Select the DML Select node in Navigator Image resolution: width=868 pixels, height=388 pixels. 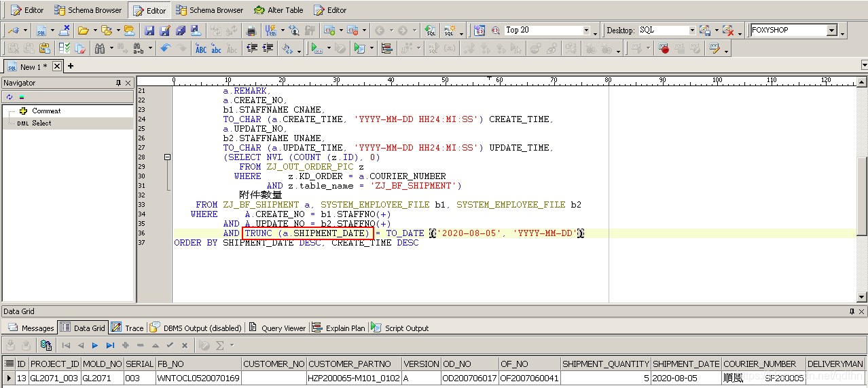coord(41,123)
